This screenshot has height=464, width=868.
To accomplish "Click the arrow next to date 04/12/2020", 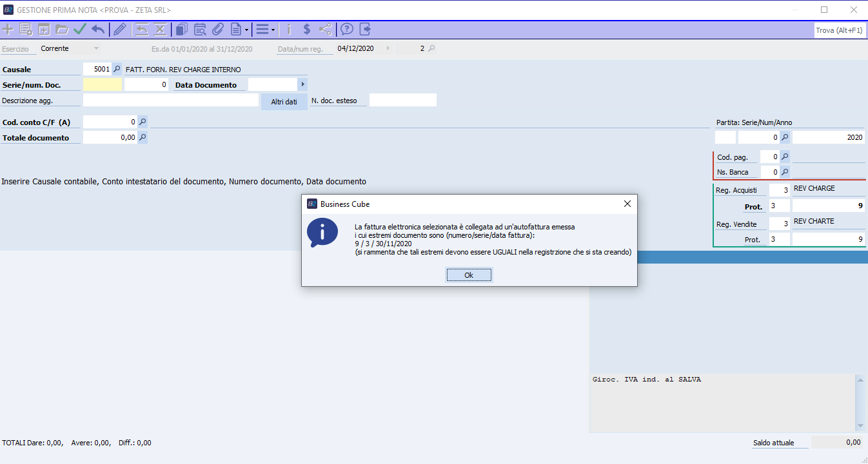I will tap(388, 48).
